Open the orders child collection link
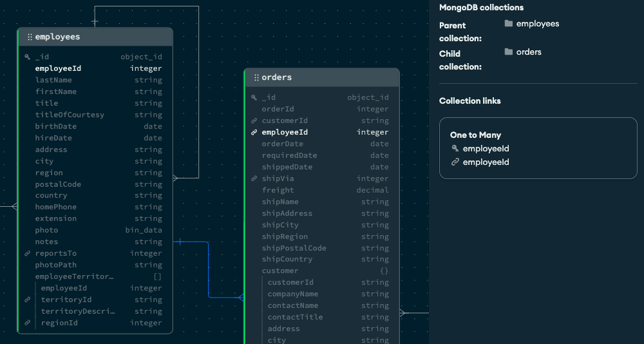The height and width of the screenshot is (344, 644). 528,52
